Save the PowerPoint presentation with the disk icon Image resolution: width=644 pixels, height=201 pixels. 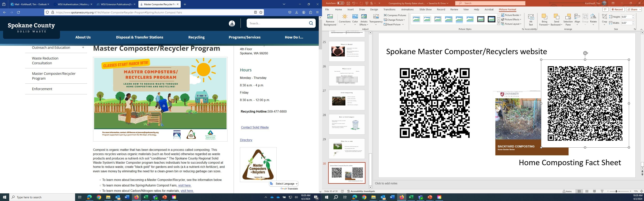[x=348, y=3]
